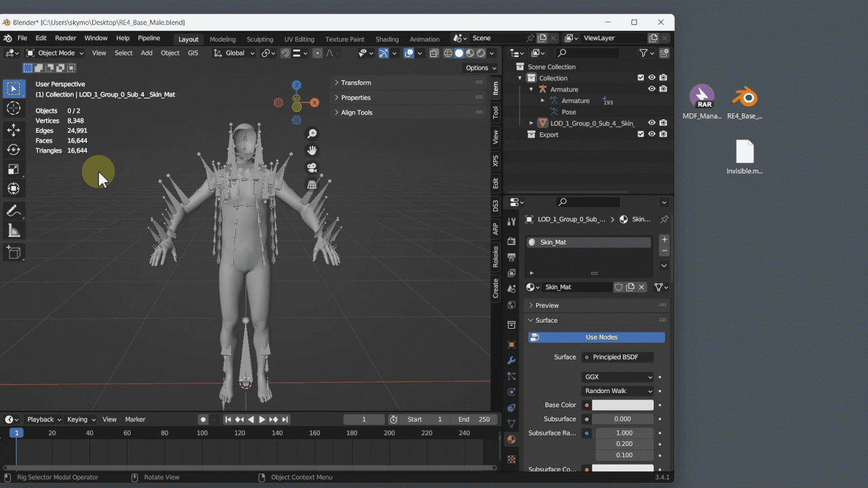Image resolution: width=868 pixels, height=488 pixels.
Task: Open Options dropdown in viewport
Action: point(481,68)
